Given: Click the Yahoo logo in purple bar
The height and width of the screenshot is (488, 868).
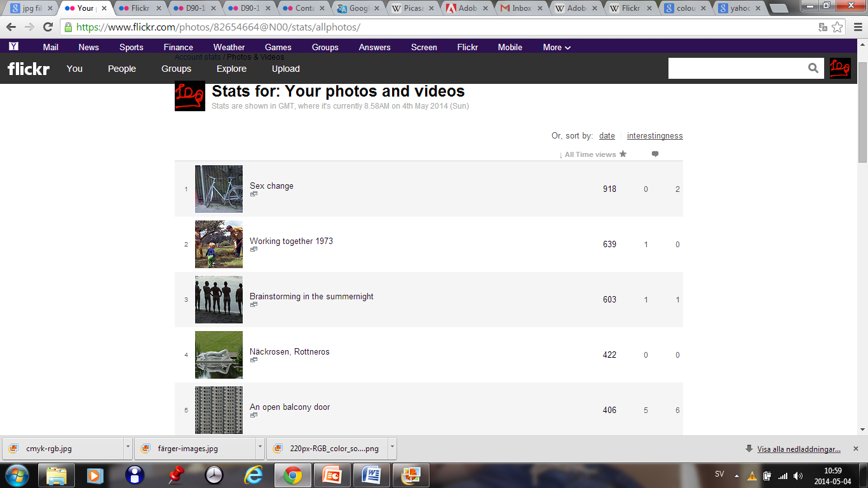Looking at the screenshot, I should pos(13,46).
